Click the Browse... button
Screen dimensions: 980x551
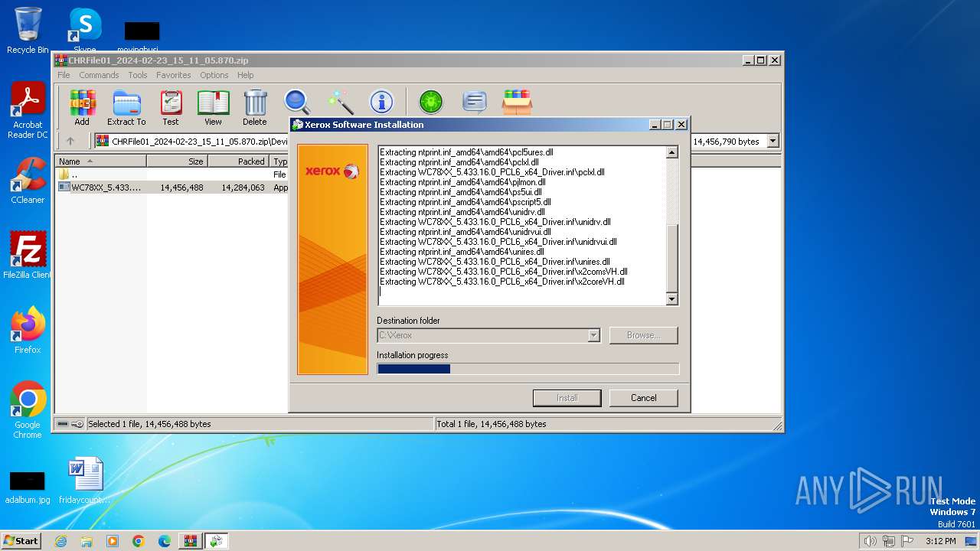coord(644,335)
